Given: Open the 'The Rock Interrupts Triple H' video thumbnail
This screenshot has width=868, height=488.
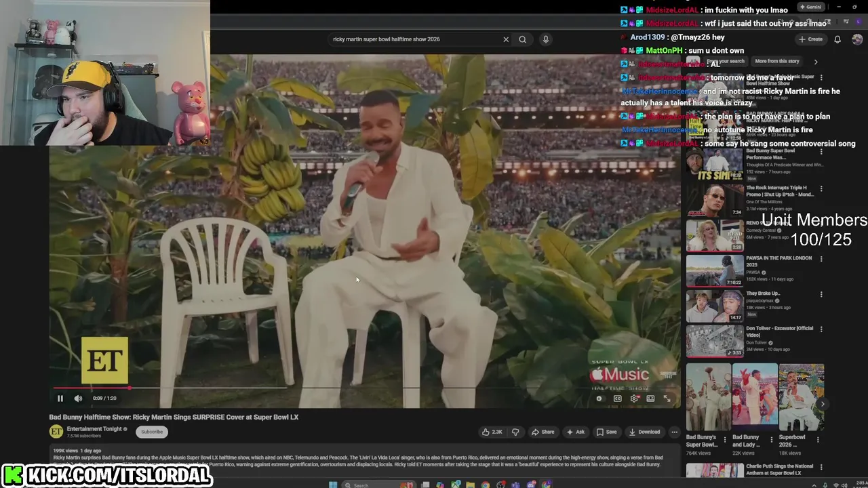Looking at the screenshot, I should (x=715, y=200).
